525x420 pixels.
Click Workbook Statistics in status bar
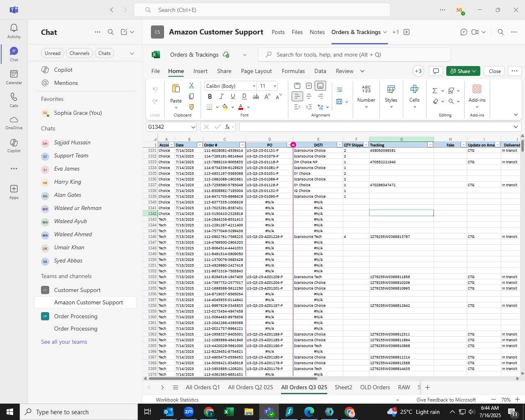[177, 399]
